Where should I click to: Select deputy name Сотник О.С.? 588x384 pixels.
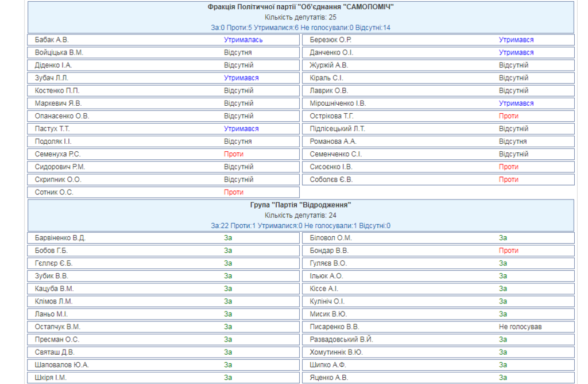tap(54, 192)
